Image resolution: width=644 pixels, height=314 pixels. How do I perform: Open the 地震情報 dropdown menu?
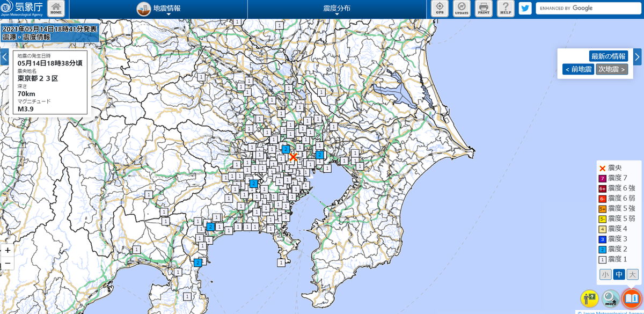tap(159, 9)
